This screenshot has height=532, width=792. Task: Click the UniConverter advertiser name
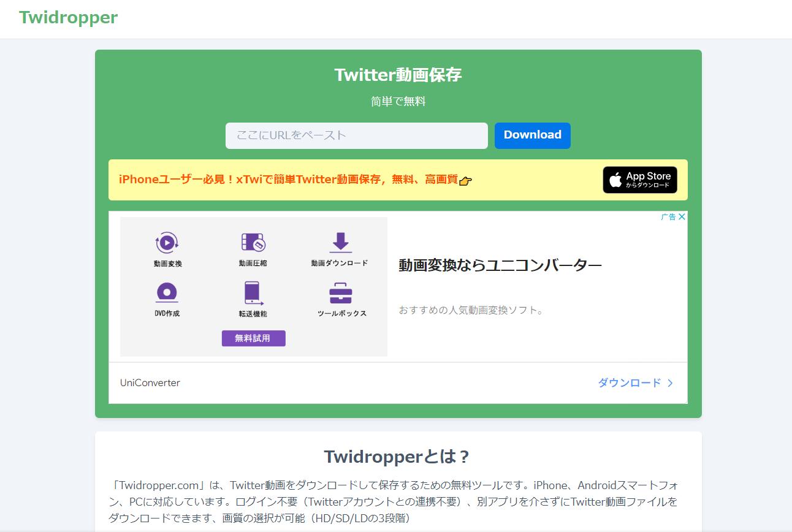point(150,383)
